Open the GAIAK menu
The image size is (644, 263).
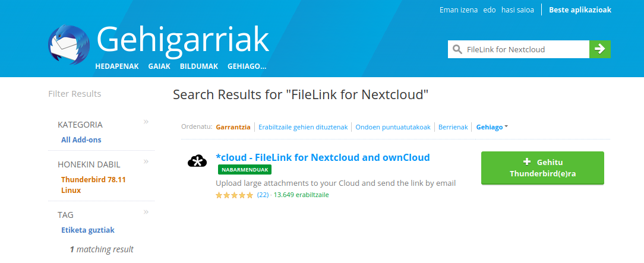tap(159, 66)
